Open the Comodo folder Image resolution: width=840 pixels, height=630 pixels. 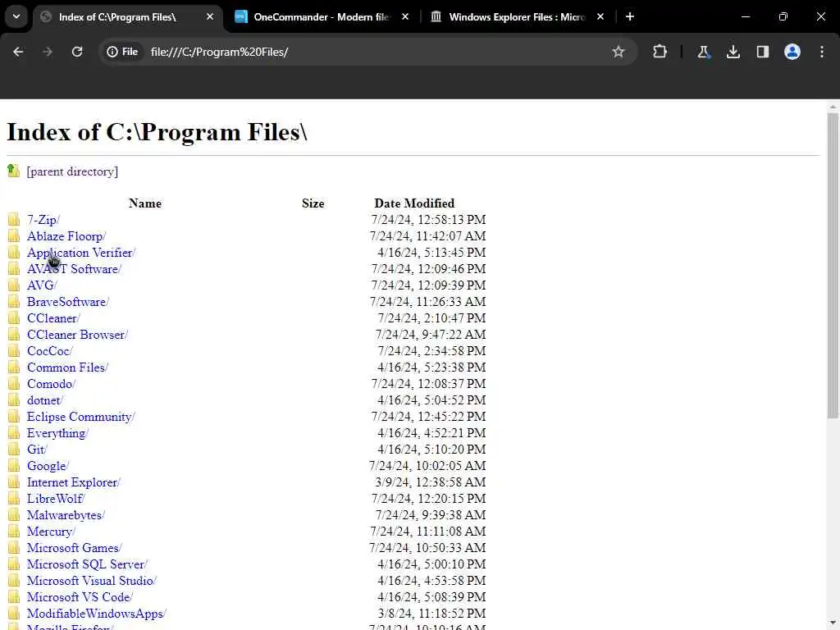52,384
